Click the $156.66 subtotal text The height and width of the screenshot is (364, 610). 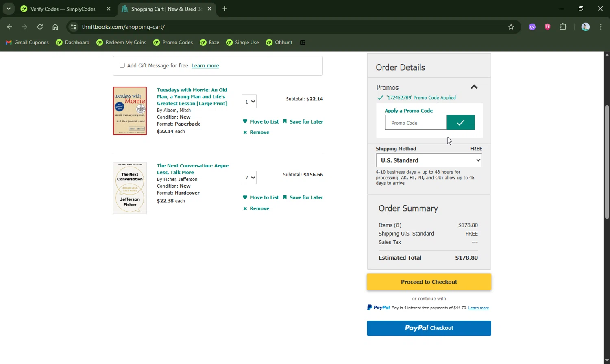313,175
